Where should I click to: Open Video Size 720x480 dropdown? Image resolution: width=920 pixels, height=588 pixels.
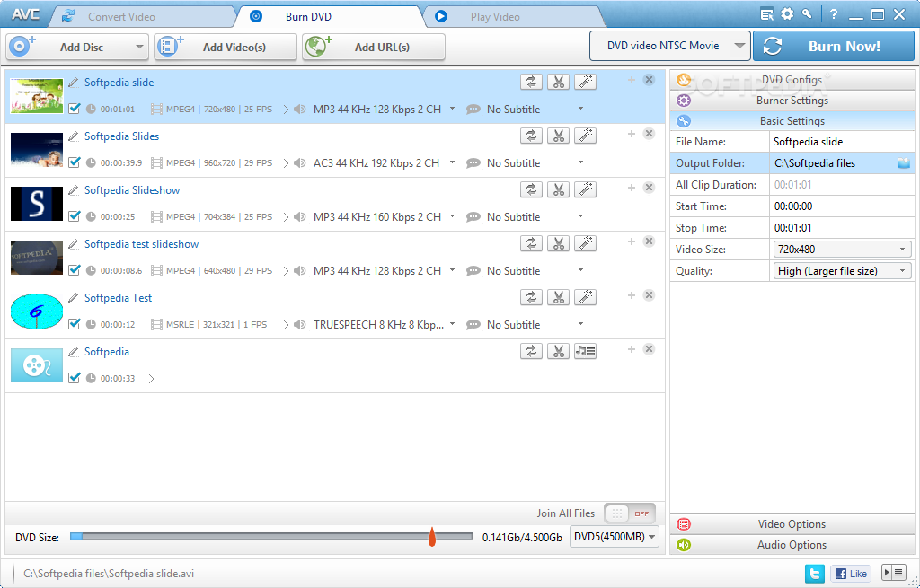[842, 250]
